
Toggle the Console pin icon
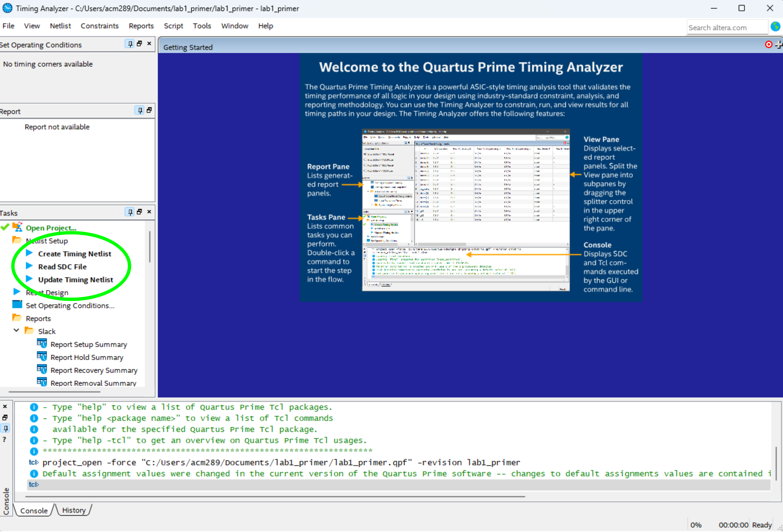pos(5,429)
